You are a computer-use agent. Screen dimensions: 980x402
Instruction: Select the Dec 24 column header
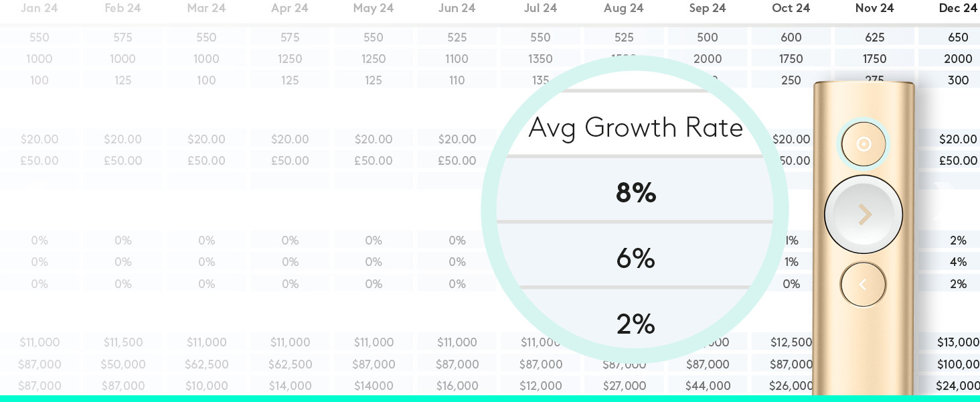(x=958, y=8)
